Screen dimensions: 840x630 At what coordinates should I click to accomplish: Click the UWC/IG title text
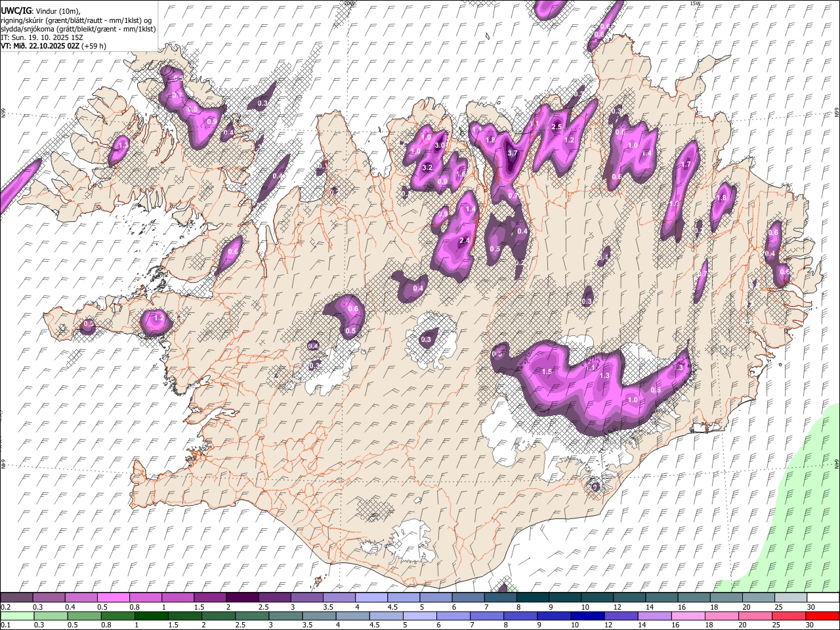(16, 10)
